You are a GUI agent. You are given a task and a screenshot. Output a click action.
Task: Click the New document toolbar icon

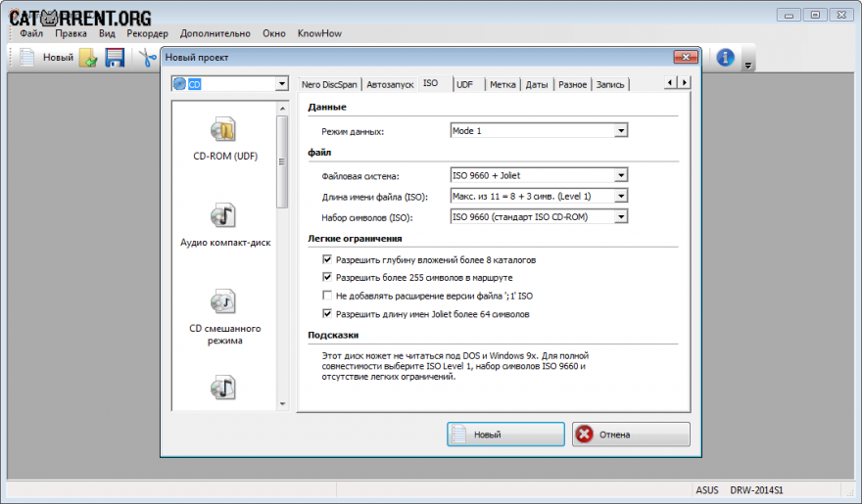pyautogui.click(x=27, y=57)
